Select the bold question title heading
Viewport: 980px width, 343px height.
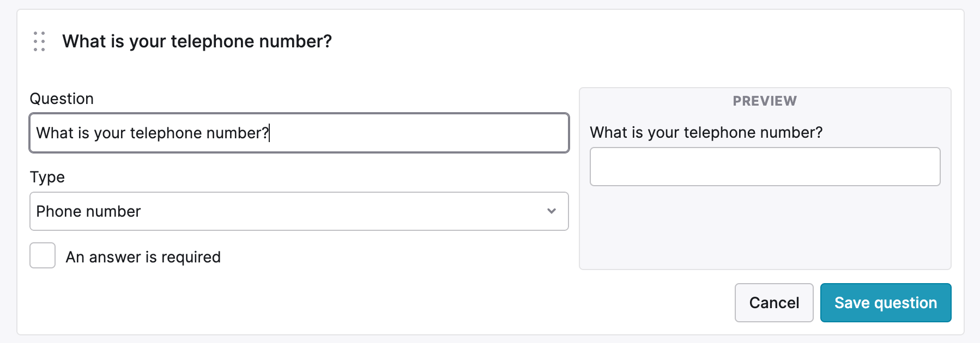coord(197,41)
